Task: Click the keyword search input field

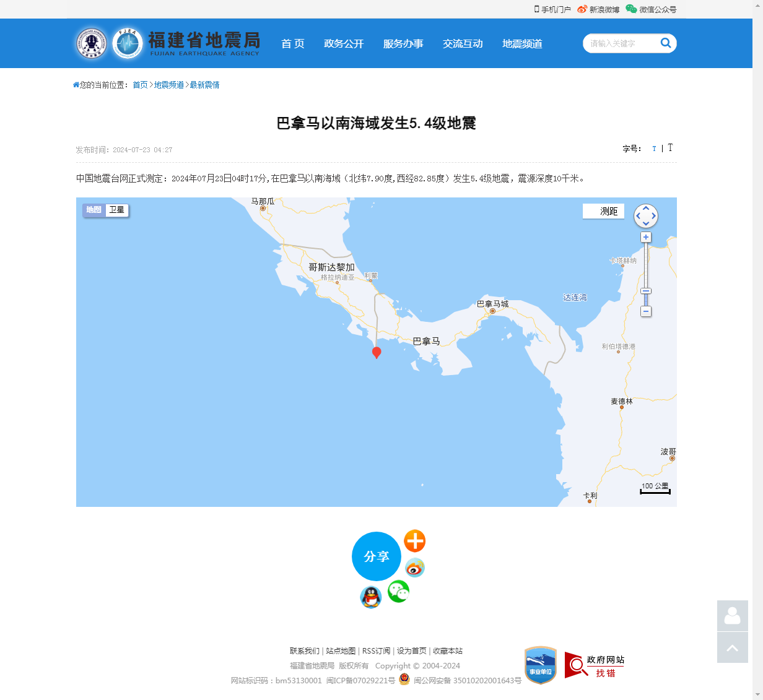Action: coord(619,43)
